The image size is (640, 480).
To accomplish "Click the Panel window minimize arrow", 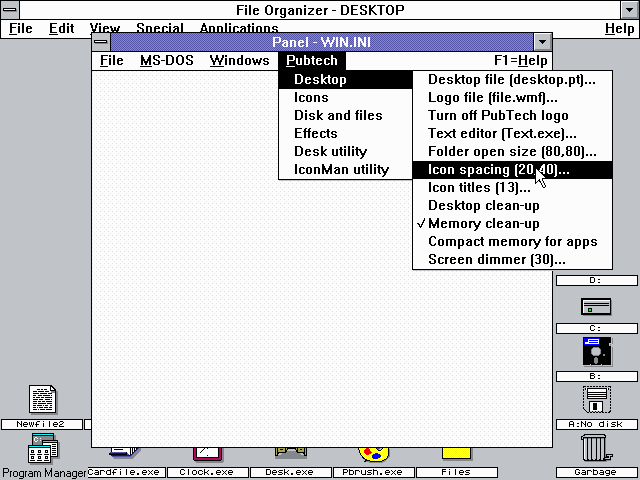I will (x=542, y=42).
